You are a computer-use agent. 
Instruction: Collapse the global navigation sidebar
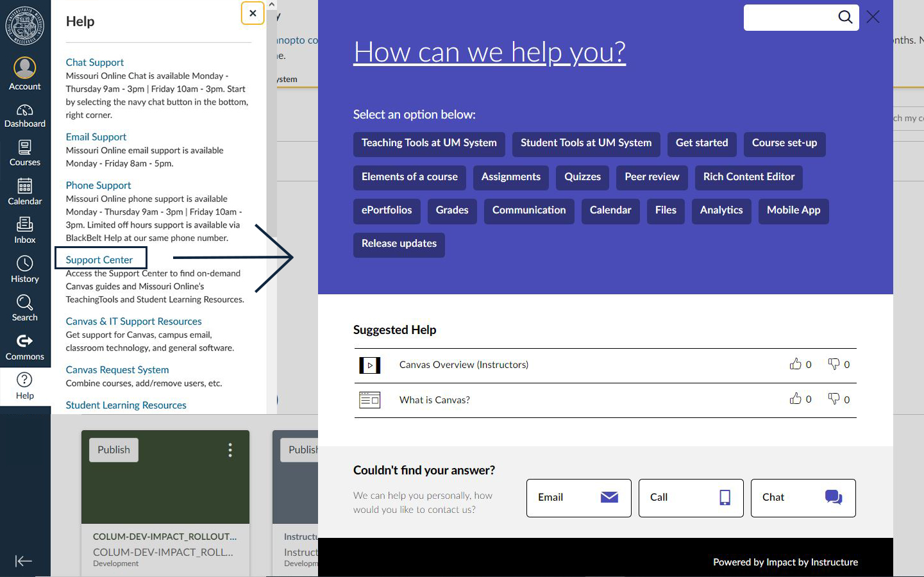tap(24, 561)
